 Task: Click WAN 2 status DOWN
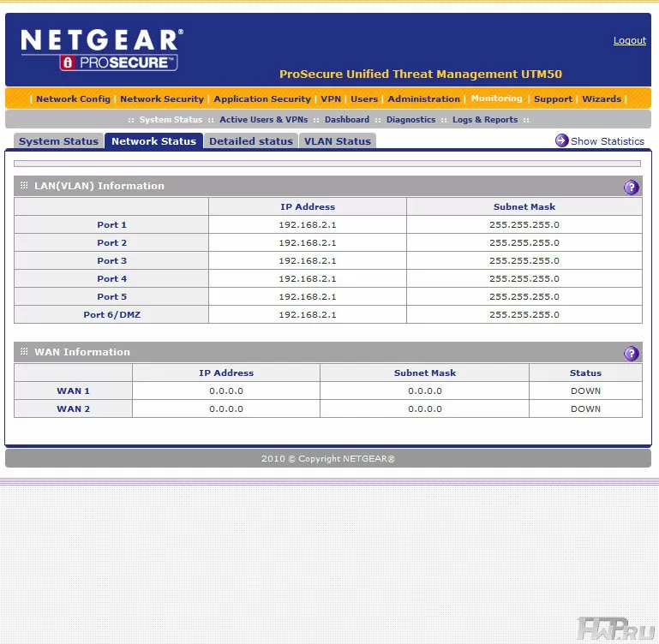(585, 409)
